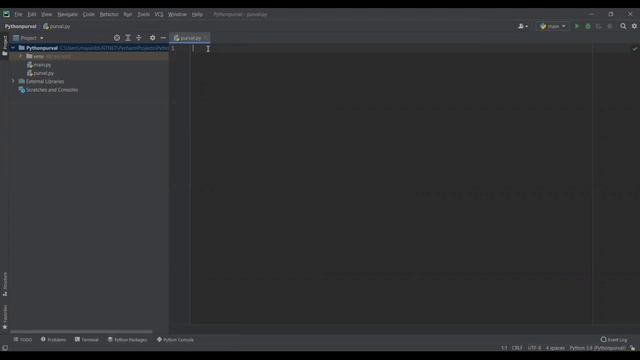Screen dimensions: 640x360
Task: Open the Help menu
Action: pyautogui.click(x=197, y=14)
